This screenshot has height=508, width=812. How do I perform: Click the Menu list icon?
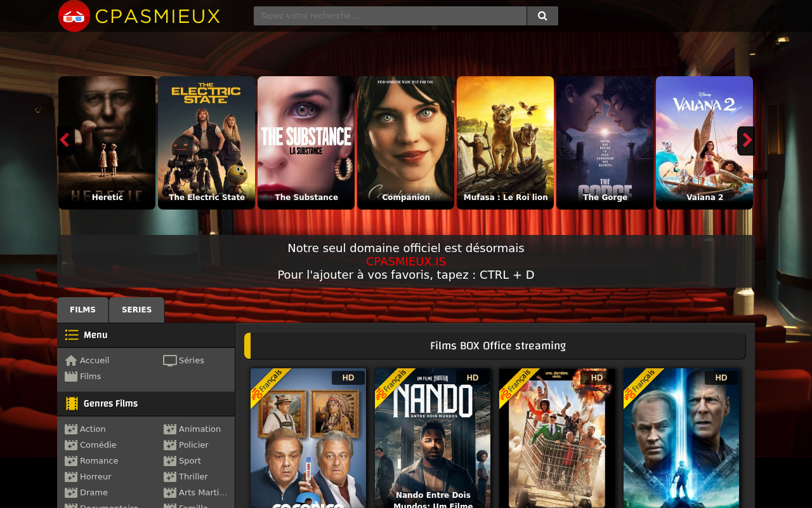(72, 335)
